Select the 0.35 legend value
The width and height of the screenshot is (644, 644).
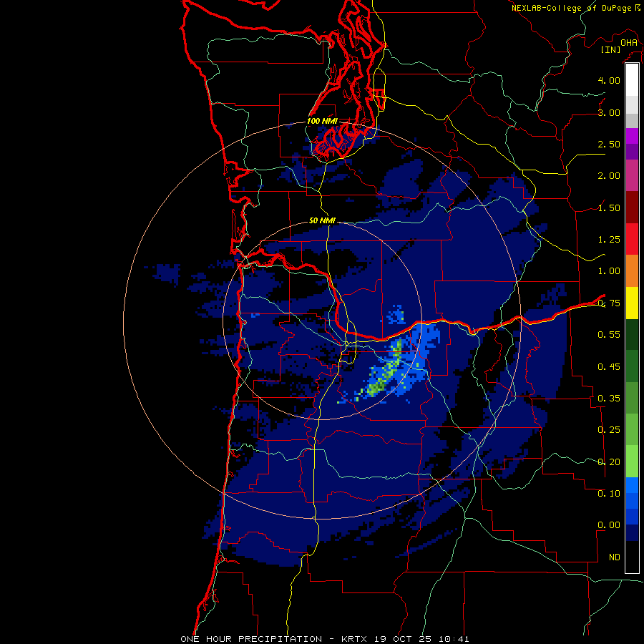click(609, 399)
